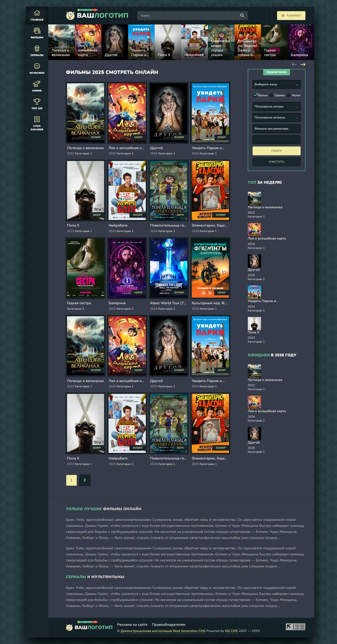Click the search magnifier icon
The width and height of the screenshot is (337, 644).
click(x=242, y=15)
